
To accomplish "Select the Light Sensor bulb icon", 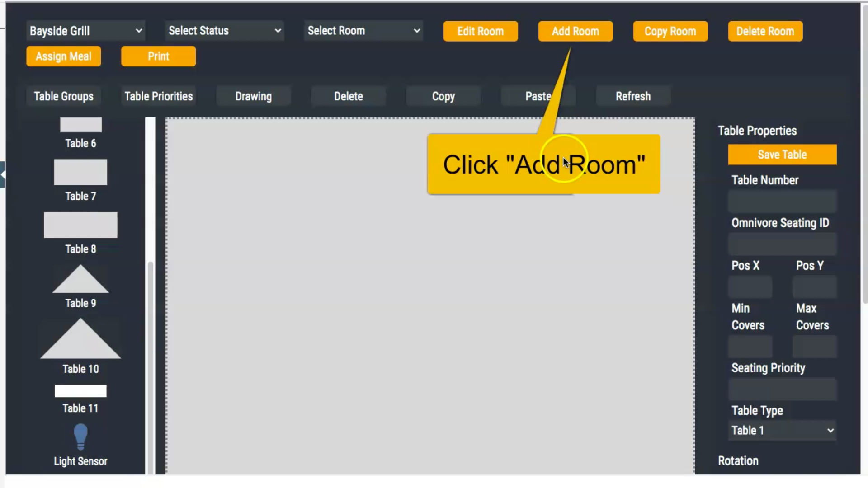I will click(x=80, y=436).
